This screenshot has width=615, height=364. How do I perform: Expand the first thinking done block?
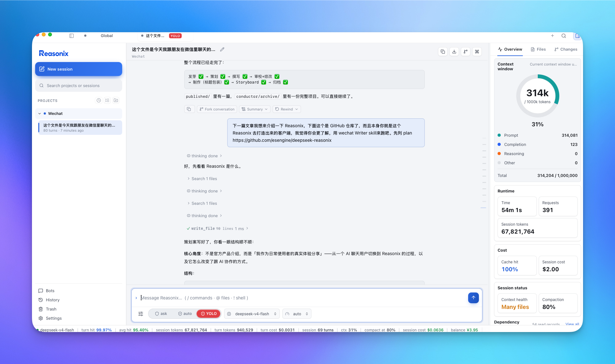204,156
